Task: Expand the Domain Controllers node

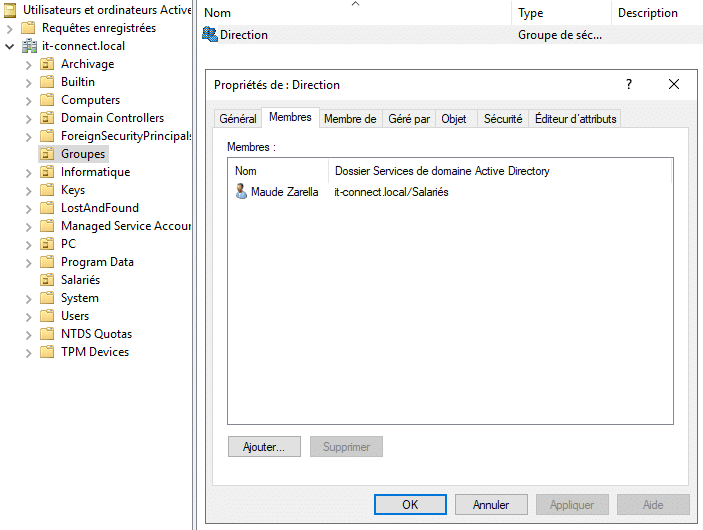Action: [x=29, y=119]
